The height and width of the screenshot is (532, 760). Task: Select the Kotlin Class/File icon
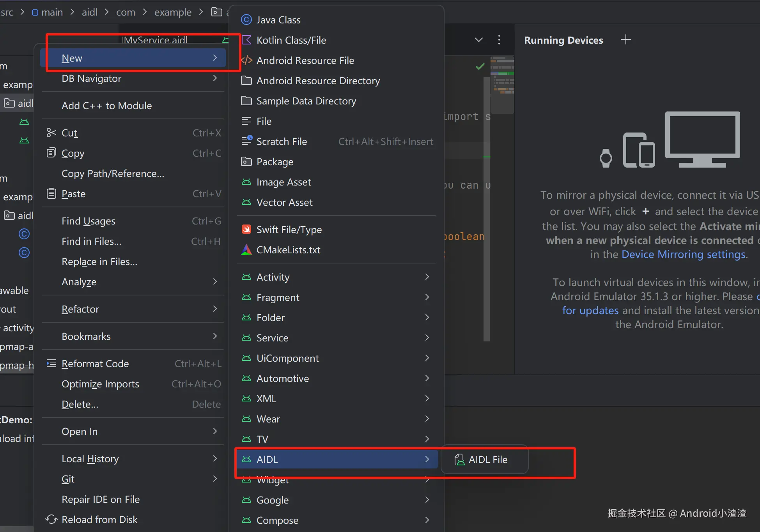coord(246,40)
